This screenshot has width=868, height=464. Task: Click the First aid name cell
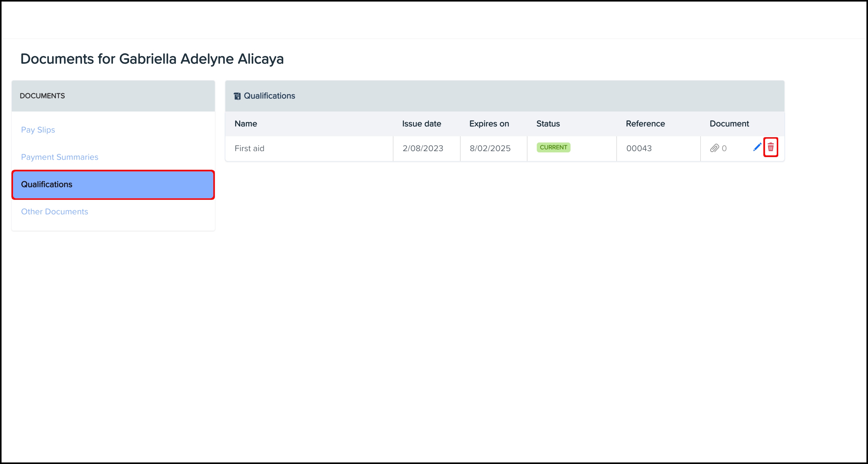point(249,148)
